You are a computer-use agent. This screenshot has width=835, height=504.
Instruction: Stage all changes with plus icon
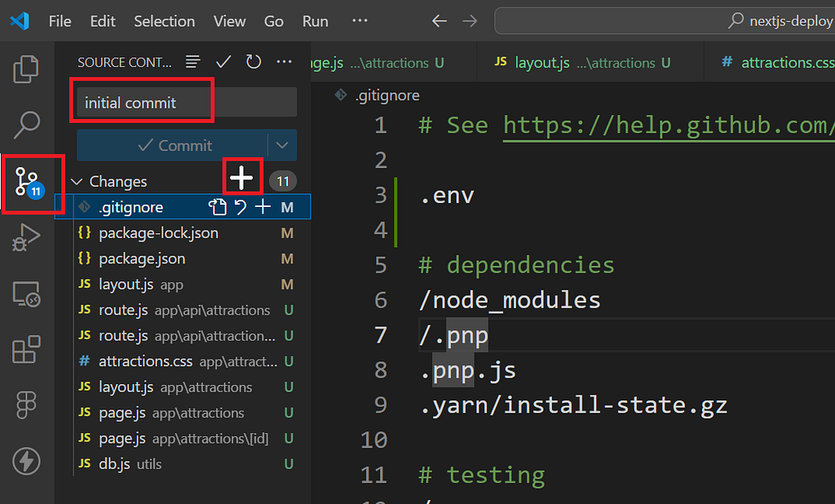coord(241,178)
